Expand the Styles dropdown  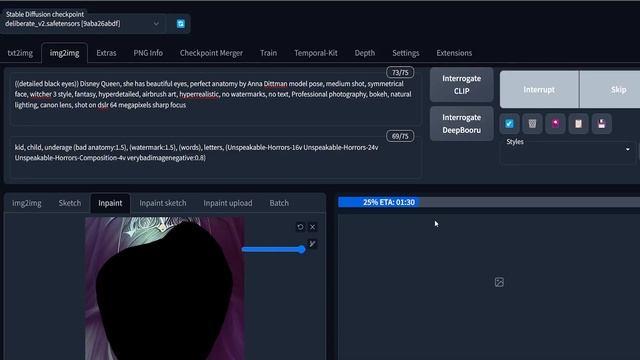click(x=568, y=149)
